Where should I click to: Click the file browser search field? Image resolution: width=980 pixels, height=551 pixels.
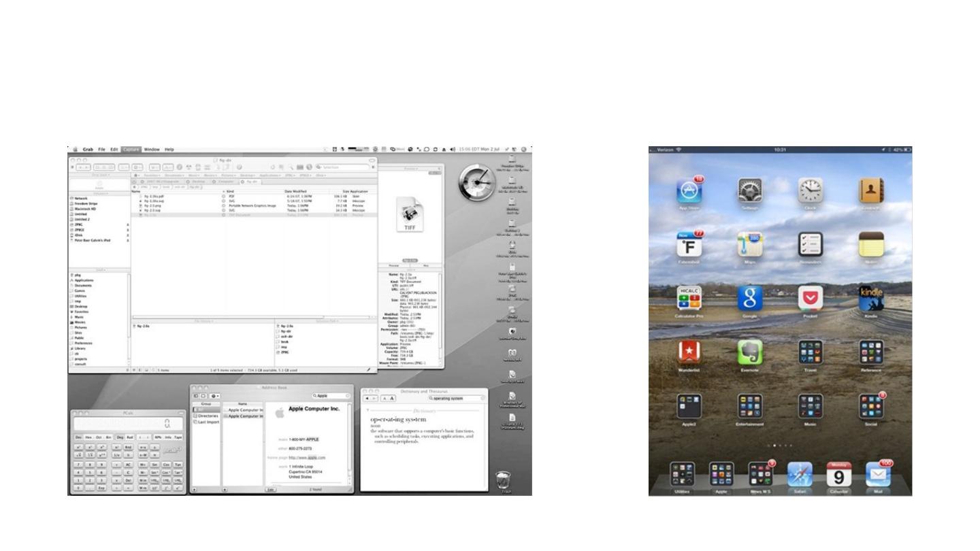344,167
